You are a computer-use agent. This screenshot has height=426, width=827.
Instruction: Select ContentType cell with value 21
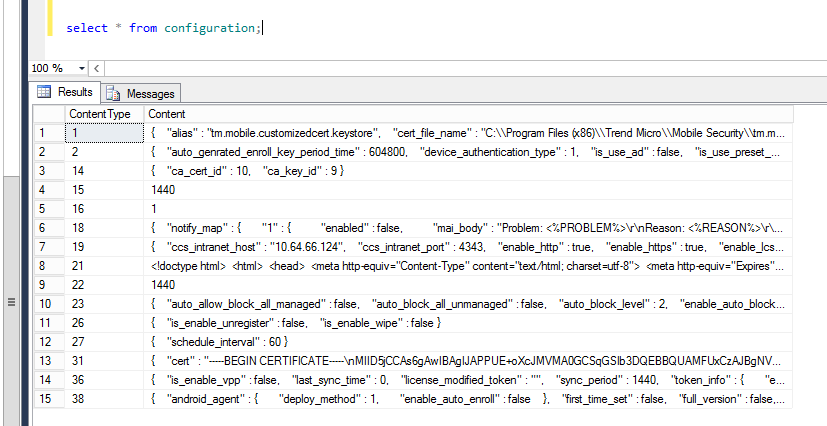click(104, 266)
